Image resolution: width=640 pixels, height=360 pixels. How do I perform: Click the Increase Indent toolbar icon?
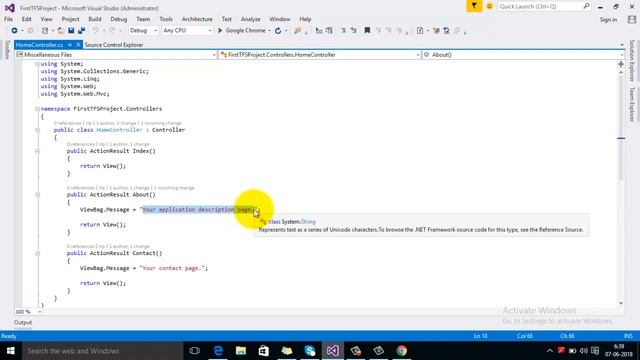tap(329, 31)
